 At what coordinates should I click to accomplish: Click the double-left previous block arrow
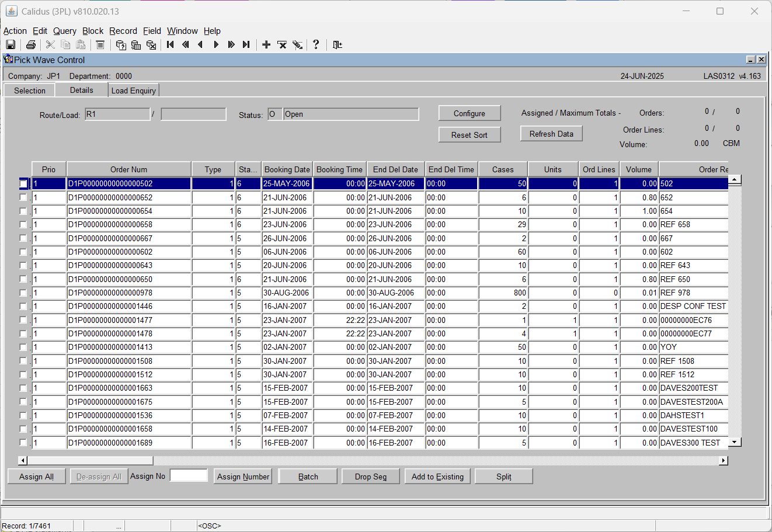[186, 45]
